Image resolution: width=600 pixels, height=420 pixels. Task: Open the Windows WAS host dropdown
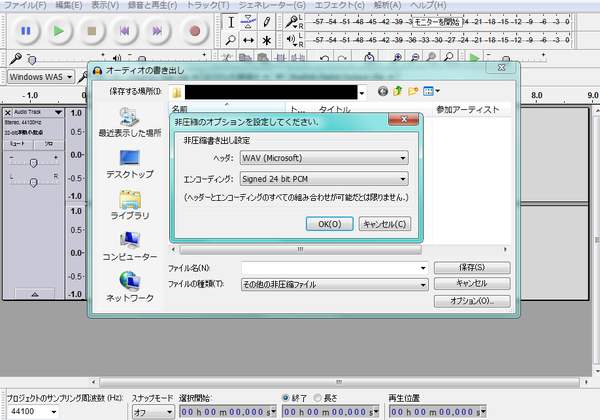click(x=41, y=77)
